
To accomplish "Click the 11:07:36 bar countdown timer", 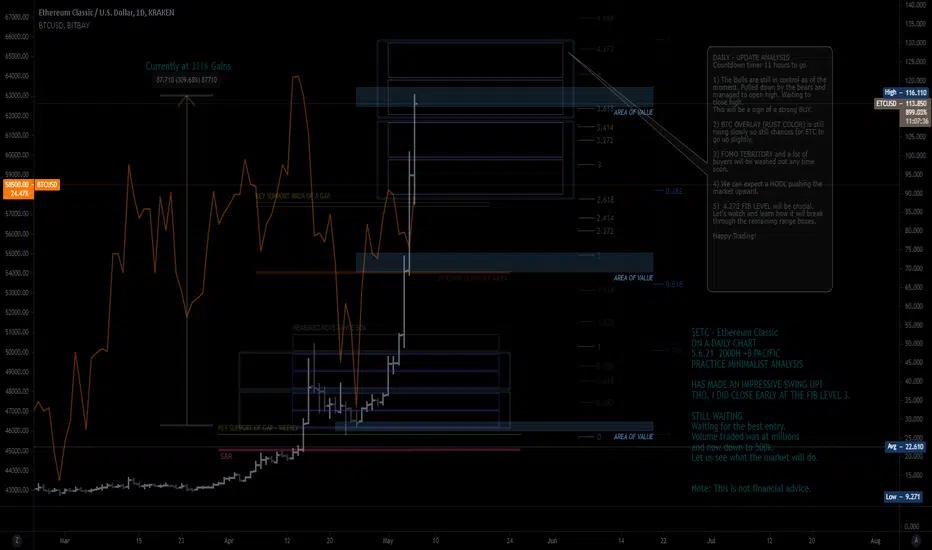I will (916, 121).
